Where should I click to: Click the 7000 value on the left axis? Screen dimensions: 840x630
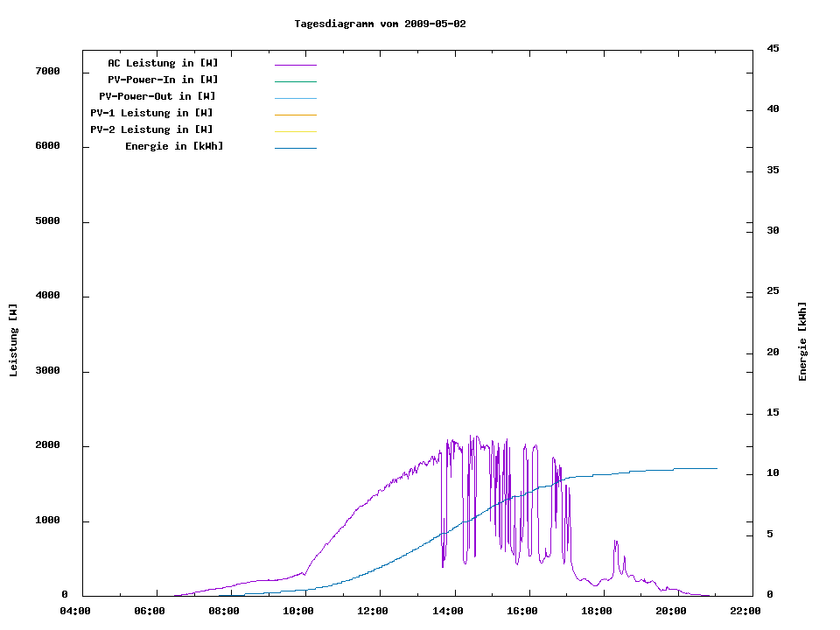pyautogui.click(x=46, y=71)
